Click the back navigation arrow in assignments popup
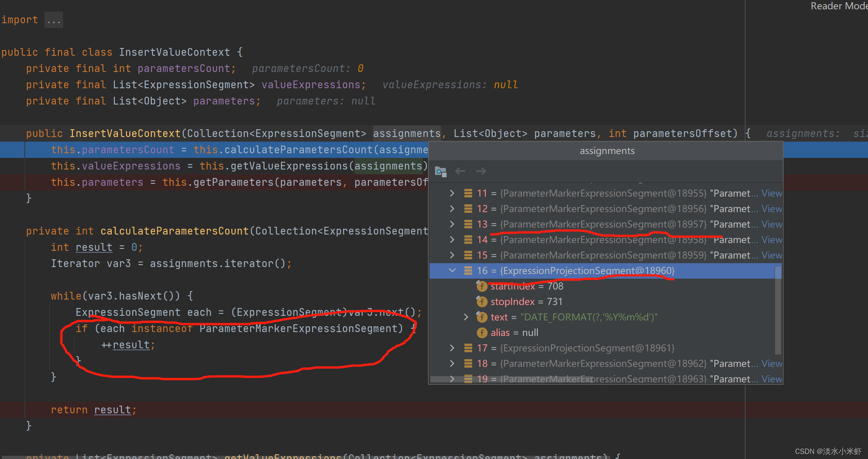Screen dimensions: 868x459 pyautogui.click(x=460, y=171)
